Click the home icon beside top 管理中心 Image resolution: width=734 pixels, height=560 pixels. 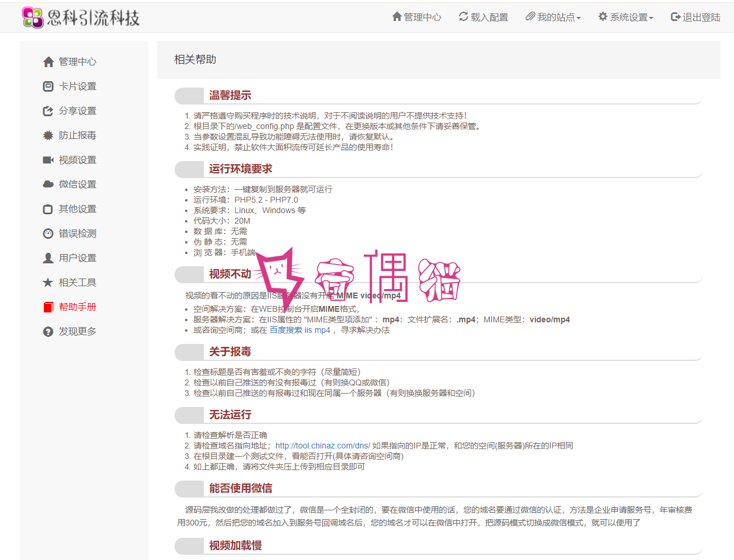click(x=397, y=17)
